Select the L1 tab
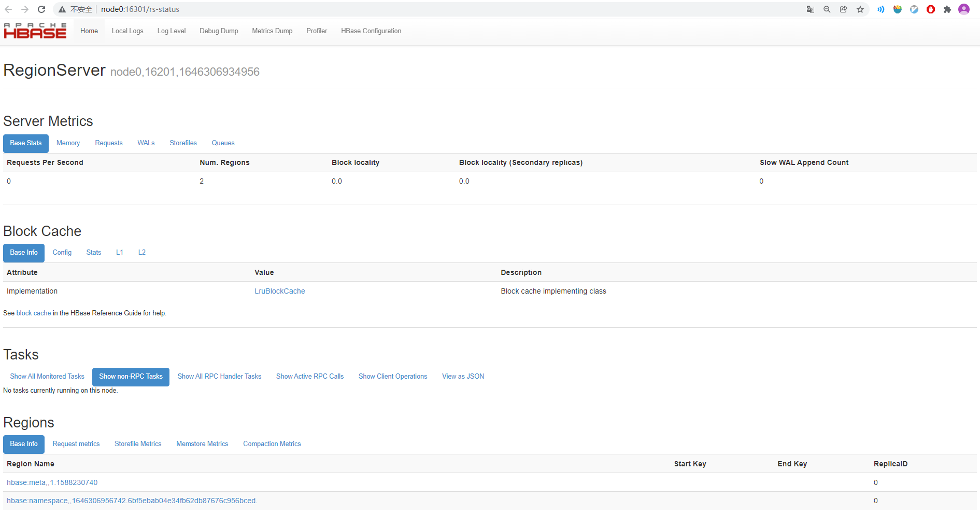The width and height of the screenshot is (980, 513). (x=120, y=253)
